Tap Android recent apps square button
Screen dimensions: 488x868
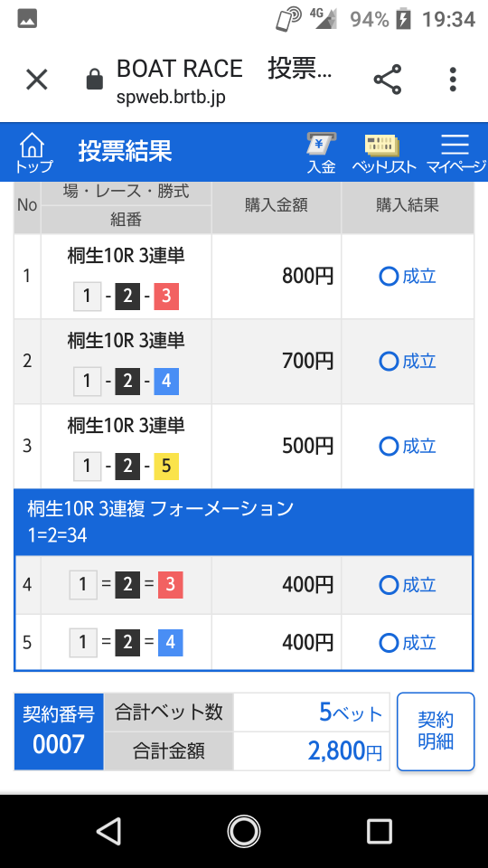[380, 831]
